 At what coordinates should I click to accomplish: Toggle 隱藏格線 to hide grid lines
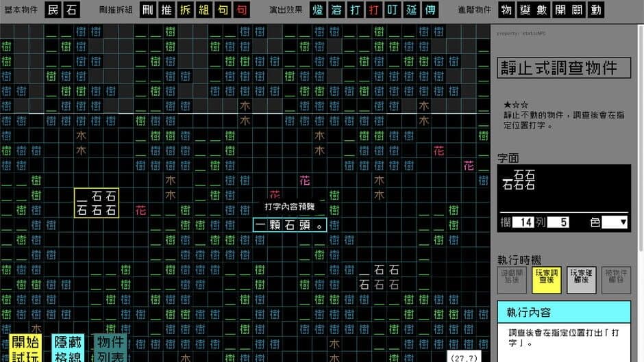[69, 348]
